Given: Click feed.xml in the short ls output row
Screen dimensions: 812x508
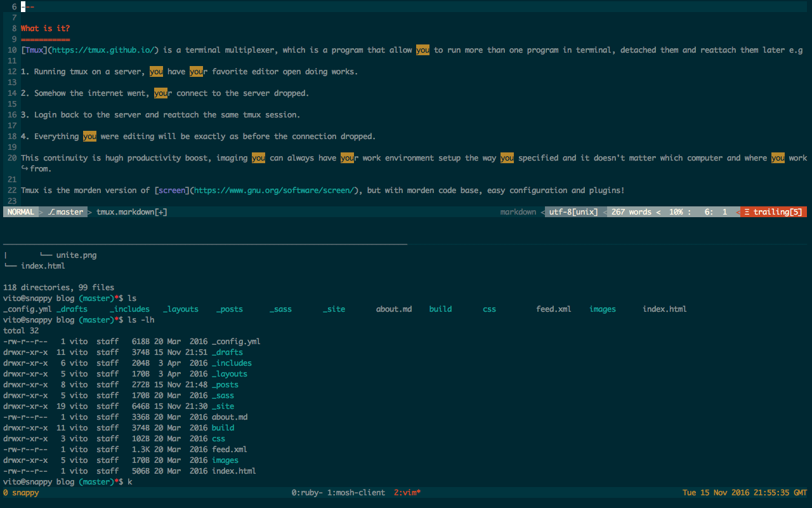Looking at the screenshot, I should pyautogui.click(x=554, y=309).
